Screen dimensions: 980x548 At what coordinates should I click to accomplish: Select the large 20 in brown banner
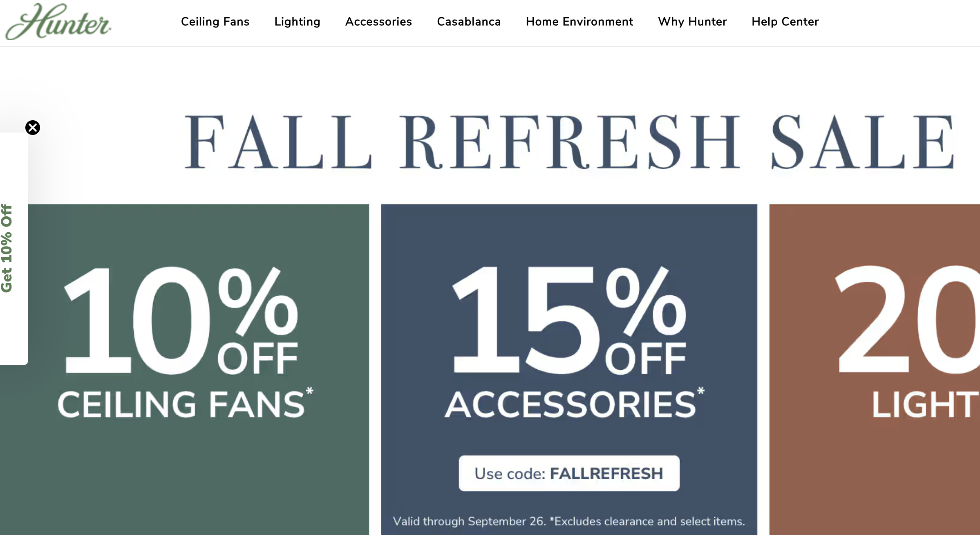[907, 320]
